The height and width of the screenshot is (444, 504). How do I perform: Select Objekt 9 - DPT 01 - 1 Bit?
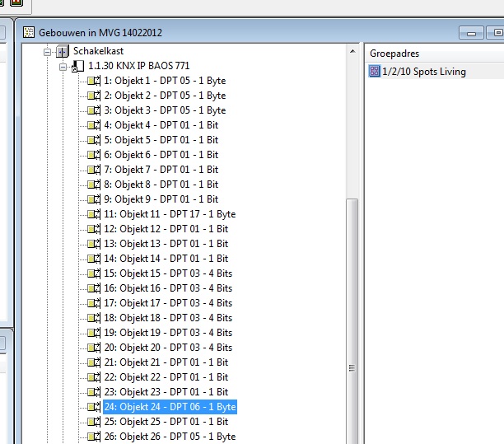[161, 199]
